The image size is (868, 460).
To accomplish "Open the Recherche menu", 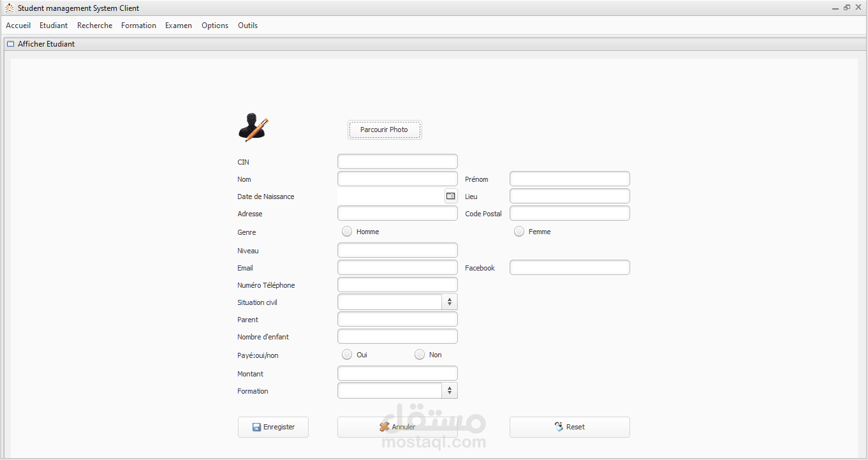I will pos(95,26).
